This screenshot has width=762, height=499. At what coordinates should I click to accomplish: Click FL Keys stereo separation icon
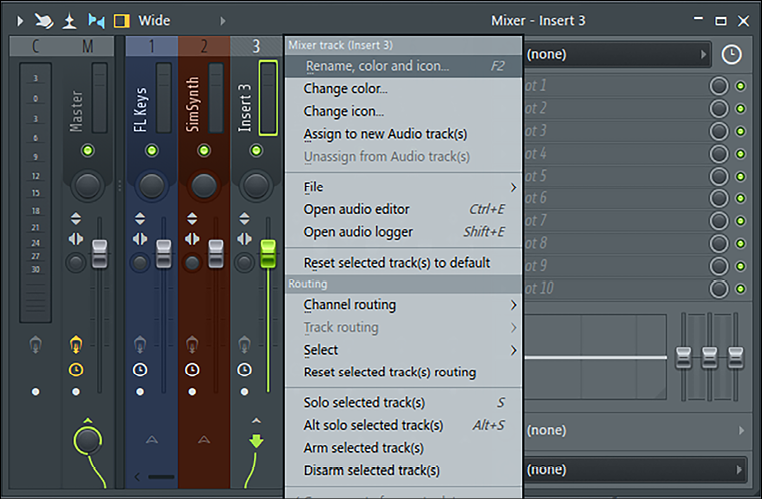coord(140,263)
